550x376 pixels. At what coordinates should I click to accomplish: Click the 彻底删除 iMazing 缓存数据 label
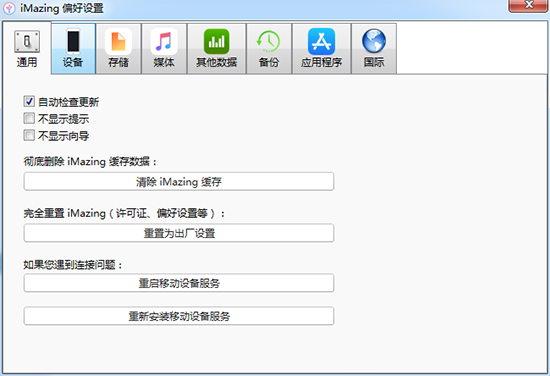[90, 162]
